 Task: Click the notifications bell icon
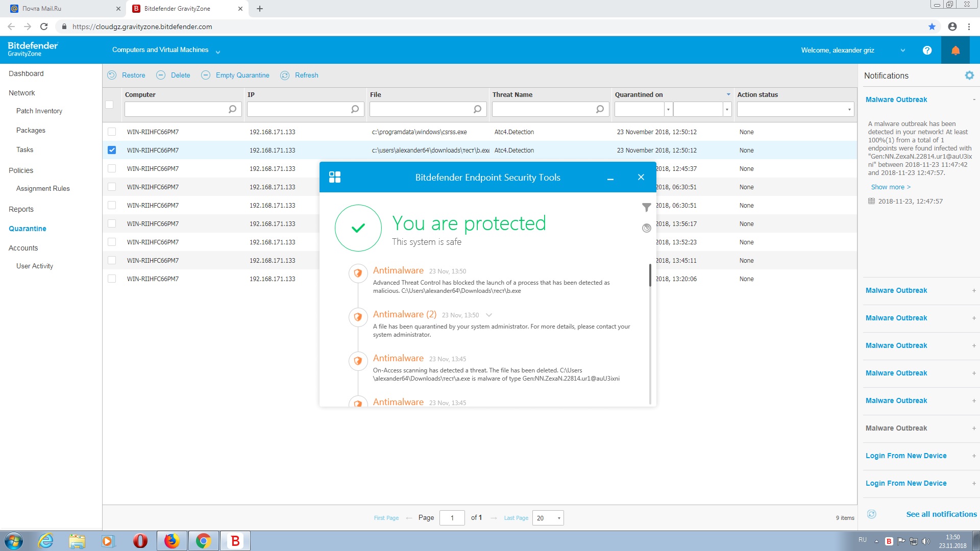click(x=955, y=50)
